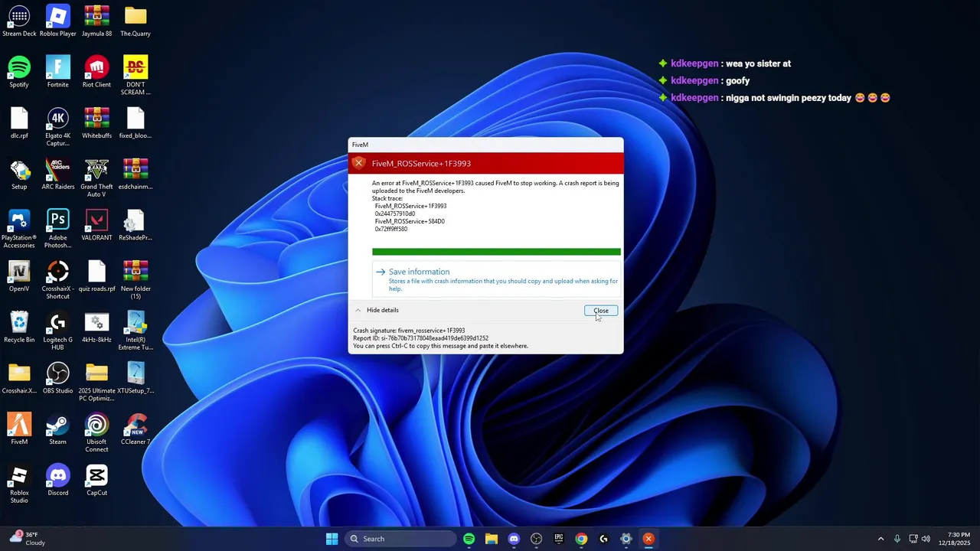Select the Riot Client desktop icon

pyautogui.click(x=96, y=72)
